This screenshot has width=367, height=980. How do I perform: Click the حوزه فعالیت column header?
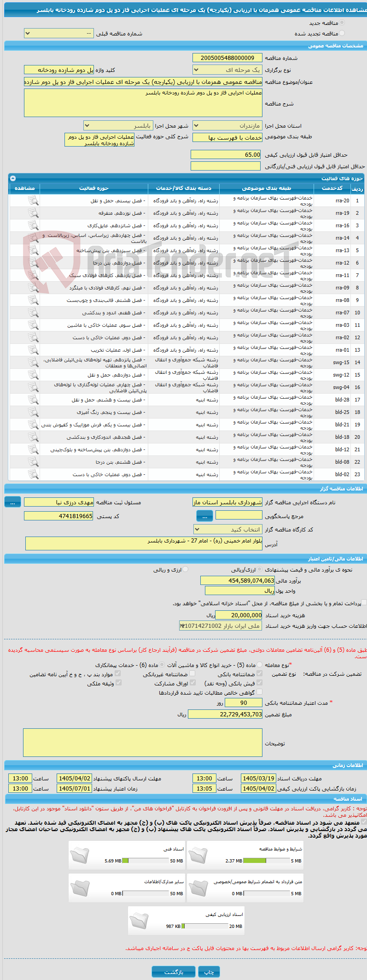[x=94, y=188]
